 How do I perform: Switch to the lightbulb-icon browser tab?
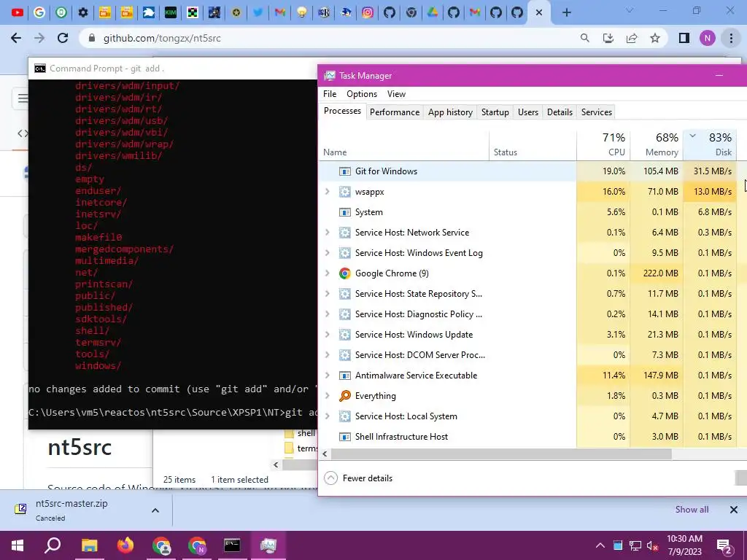pos(301,12)
